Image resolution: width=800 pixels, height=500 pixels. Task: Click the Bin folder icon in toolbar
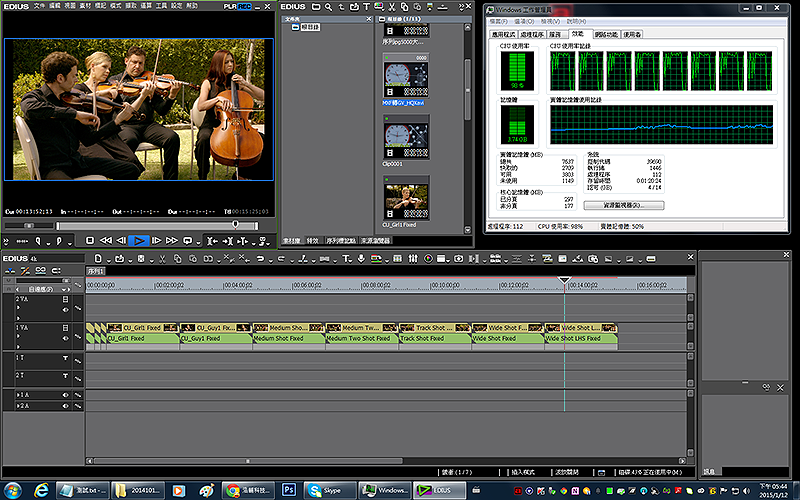316,7
